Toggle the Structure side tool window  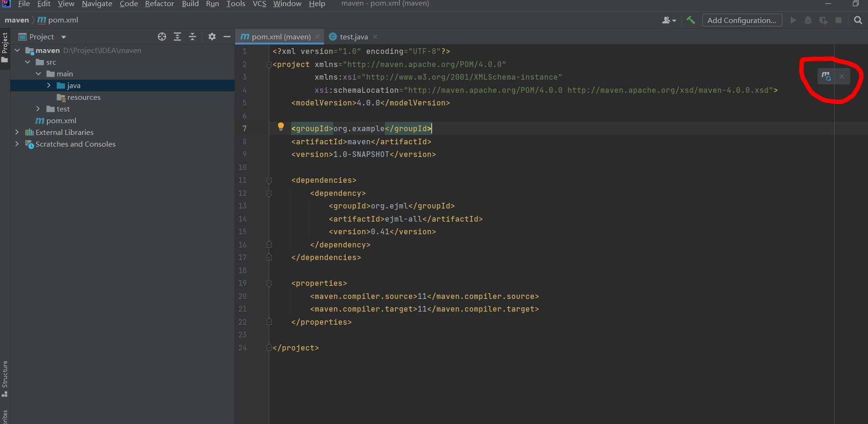point(5,378)
